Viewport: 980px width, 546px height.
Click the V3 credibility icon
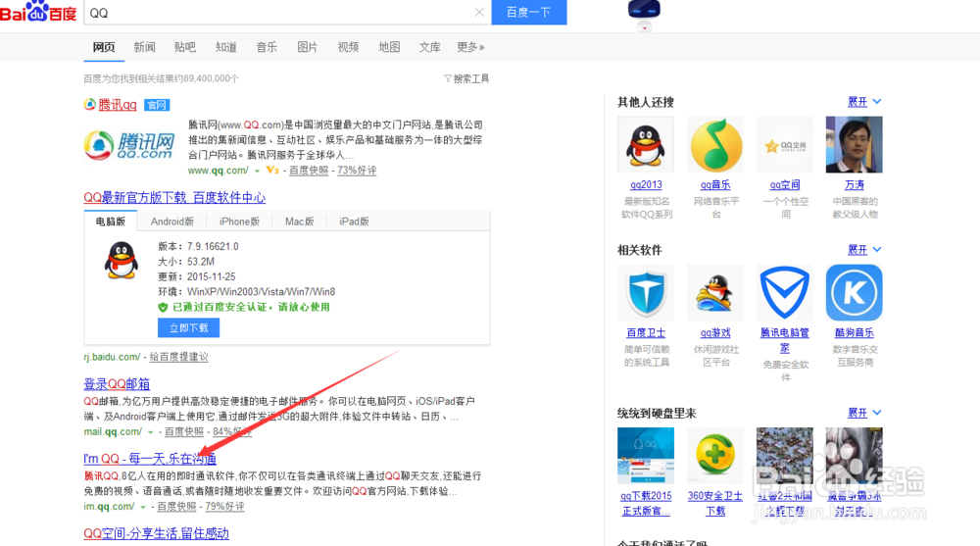point(272,171)
